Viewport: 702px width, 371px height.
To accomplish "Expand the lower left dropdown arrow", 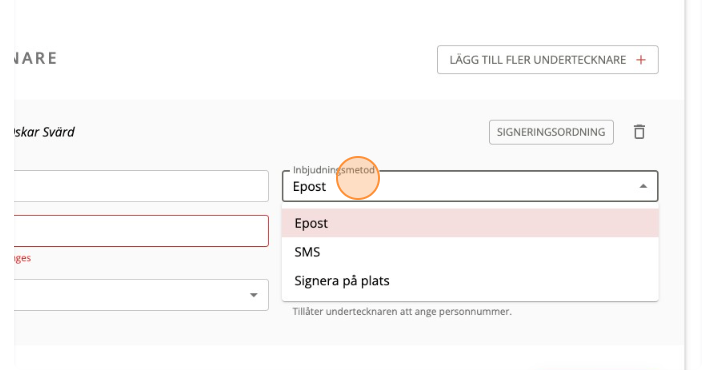I will click(253, 295).
